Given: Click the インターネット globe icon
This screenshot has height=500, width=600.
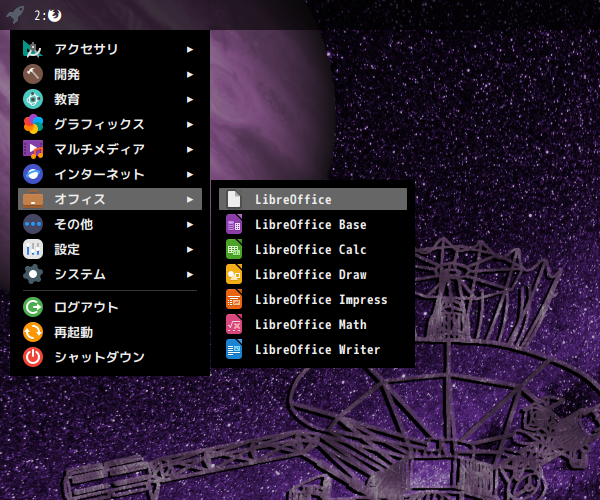Looking at the screenshot, I should pos(33,174).
